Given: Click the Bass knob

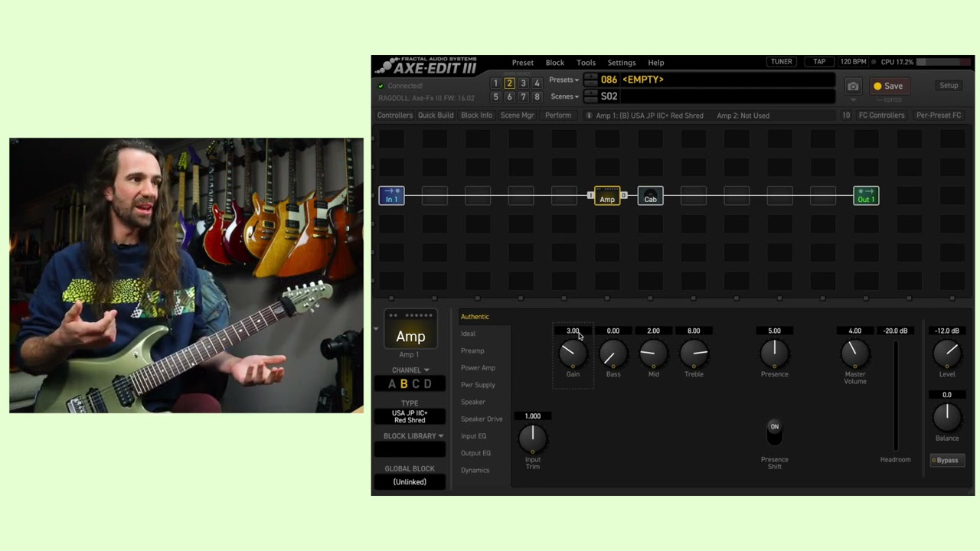Looking at the screenshot, I should point(613,354).
